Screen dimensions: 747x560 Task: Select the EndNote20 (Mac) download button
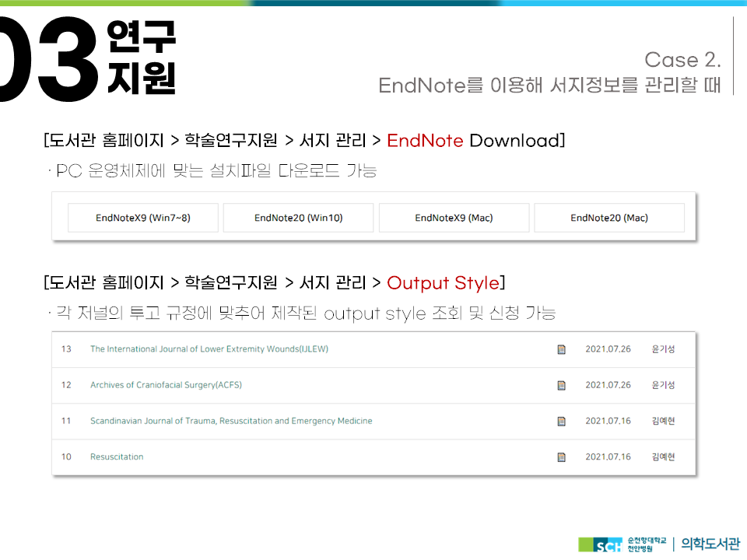609,218
